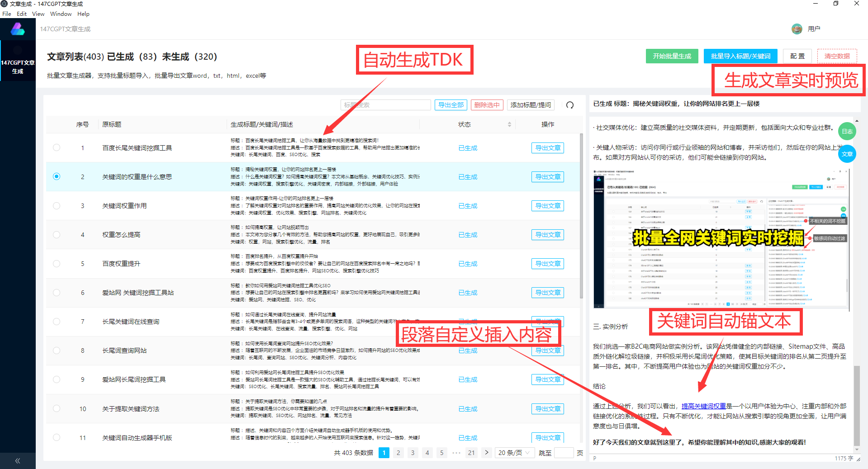Click the preview panel resize handle icon
Image resolution: width=868 pixels, height=469 pixels.
click(x=858, y=459)
